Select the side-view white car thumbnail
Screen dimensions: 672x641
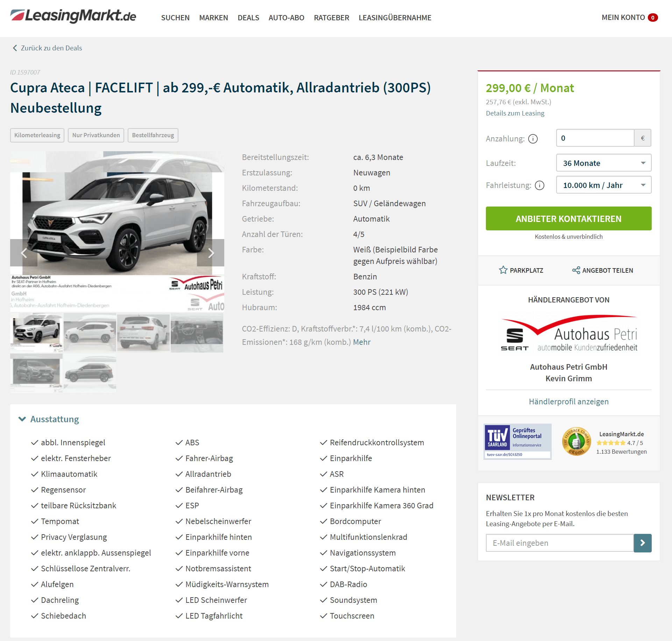pyautogui.click(x=90, y=333)
